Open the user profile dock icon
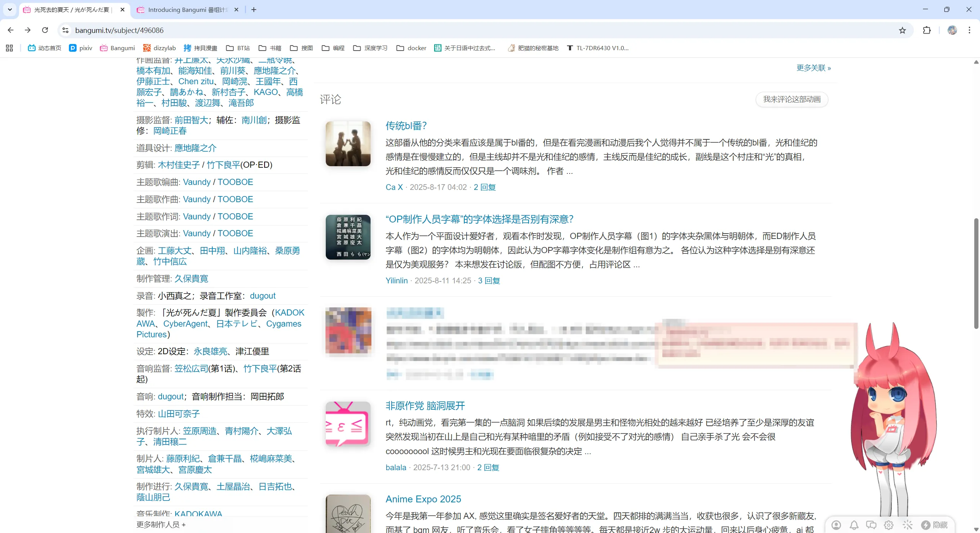The image size is (980, 533). 836,525
